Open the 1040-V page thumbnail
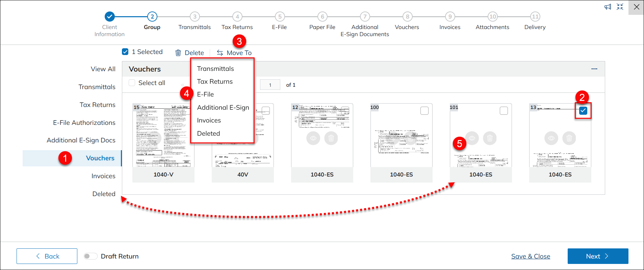 tap(163, 136)
